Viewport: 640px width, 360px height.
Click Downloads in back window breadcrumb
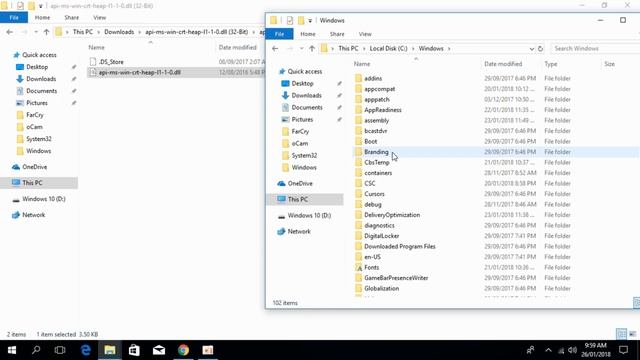tap(119, 32)
